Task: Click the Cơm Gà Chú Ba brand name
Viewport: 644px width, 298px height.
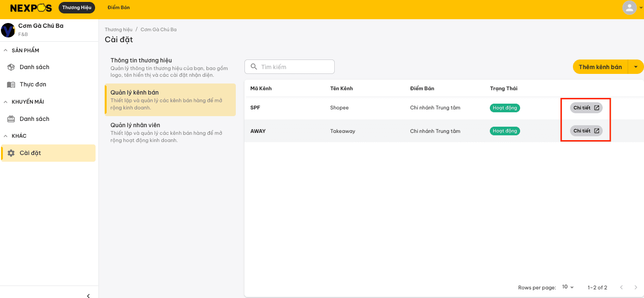Action: (x=41, y=26)
